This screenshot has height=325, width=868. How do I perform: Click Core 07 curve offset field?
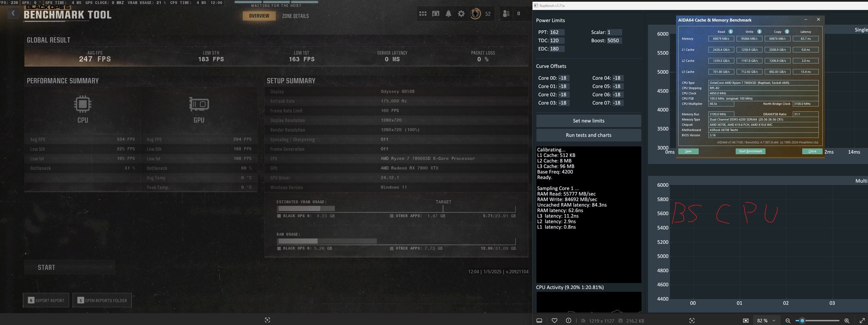pyautogui.click(x=618, y=103)
